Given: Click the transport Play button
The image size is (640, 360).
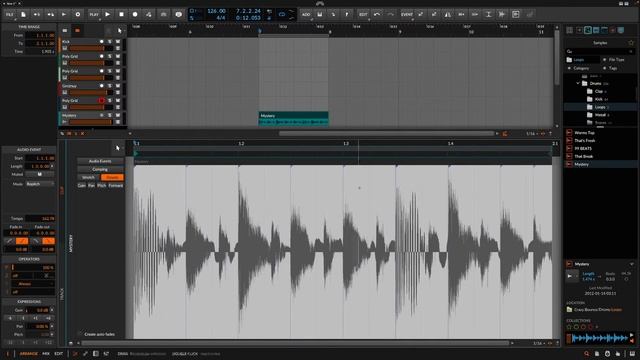Looking at the screenshot, I should tap(108, 14).
